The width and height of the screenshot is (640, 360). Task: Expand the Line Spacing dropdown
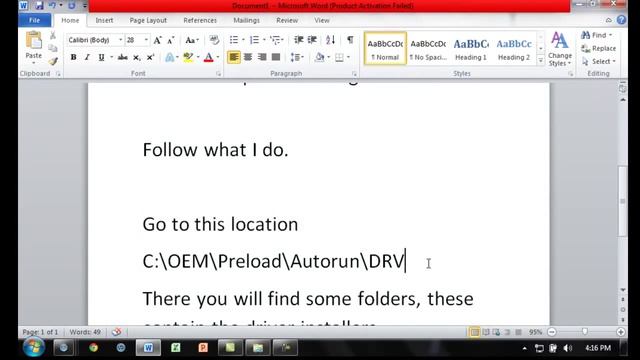[297, 57]
